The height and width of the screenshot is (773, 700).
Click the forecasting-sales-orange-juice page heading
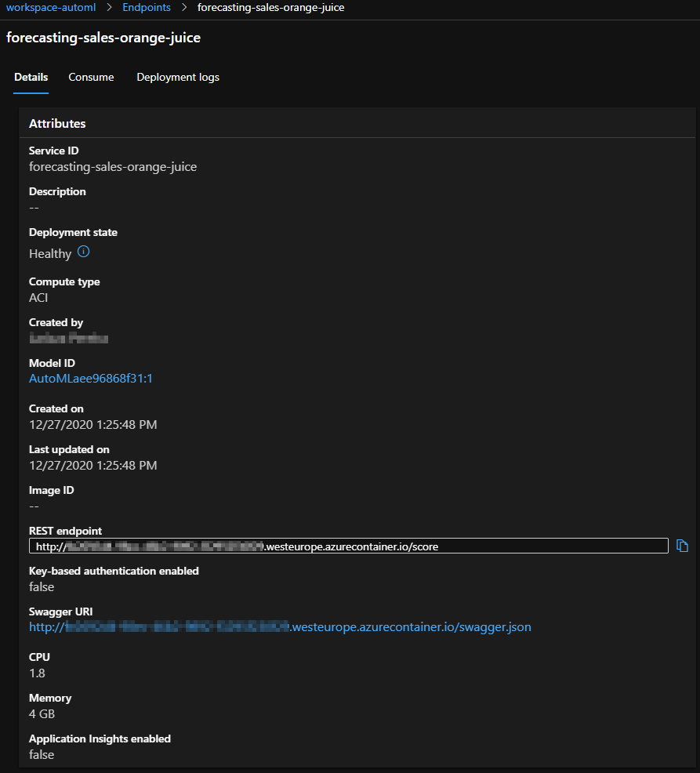[102, 38]
